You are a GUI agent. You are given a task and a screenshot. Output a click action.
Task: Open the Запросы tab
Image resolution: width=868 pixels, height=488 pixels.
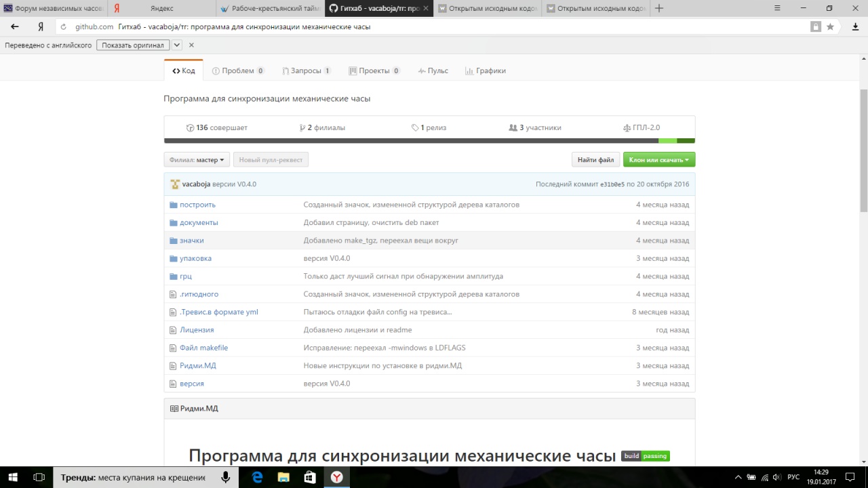pos(307,70)
